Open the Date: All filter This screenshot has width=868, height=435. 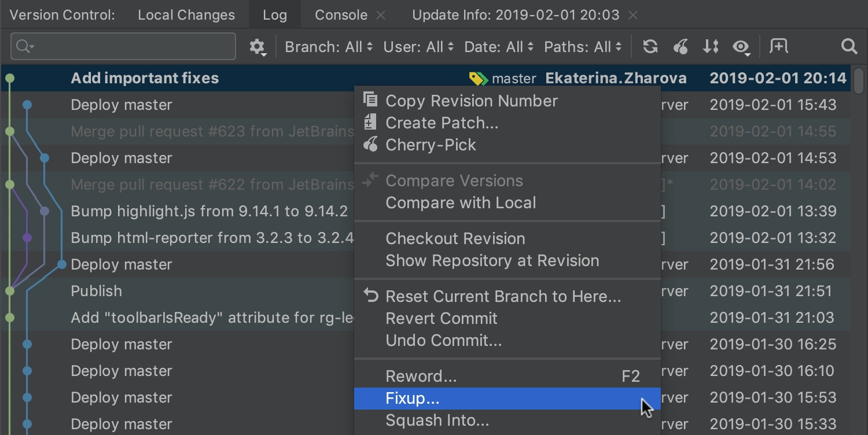499,47
